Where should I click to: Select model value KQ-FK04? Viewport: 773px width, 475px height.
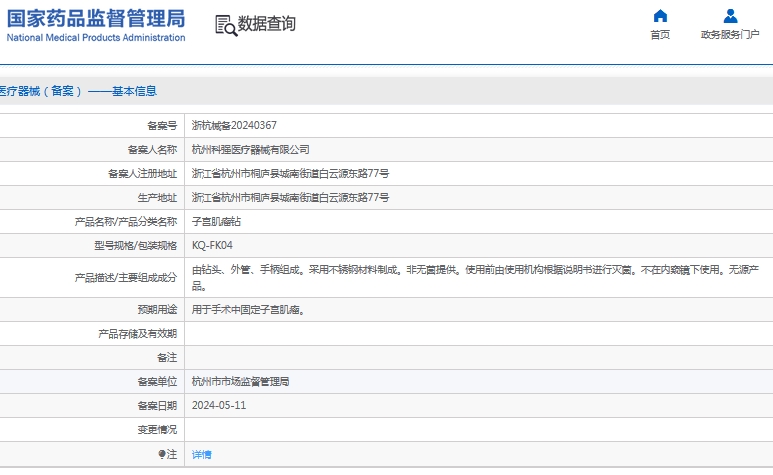point(212,245)
